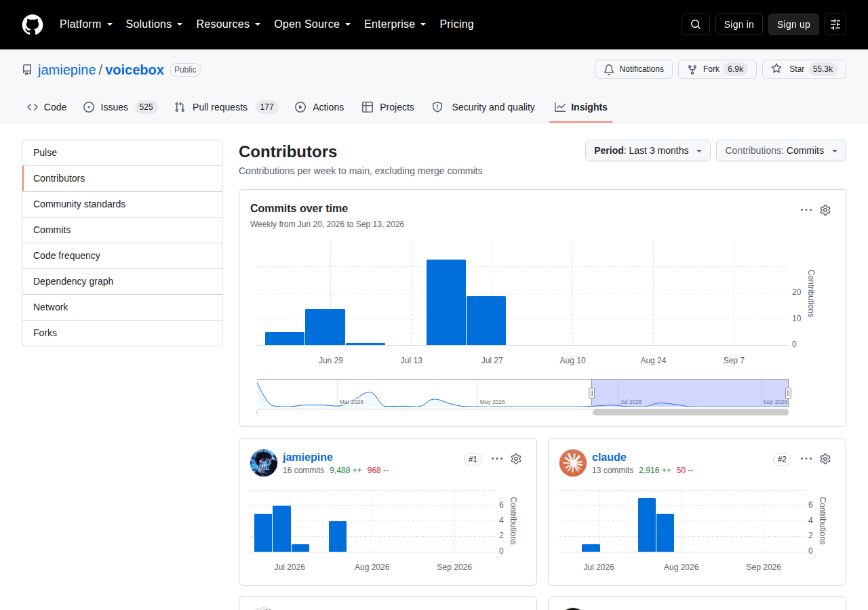Image resolution: width=868 pixels, height=610 pixels.
Task: Click the Notifications button
Action: tap(633, 69)
